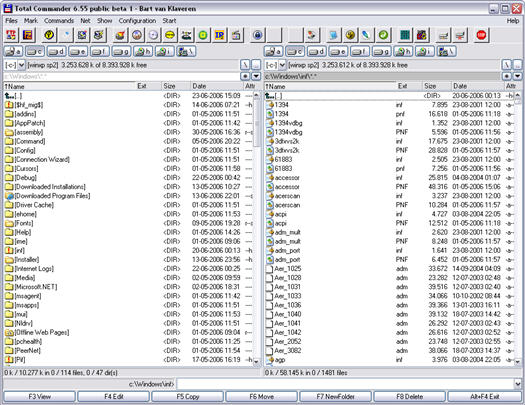Click the right panel scrollbar down arrow

pyautogui.click(x=518, y=361)
